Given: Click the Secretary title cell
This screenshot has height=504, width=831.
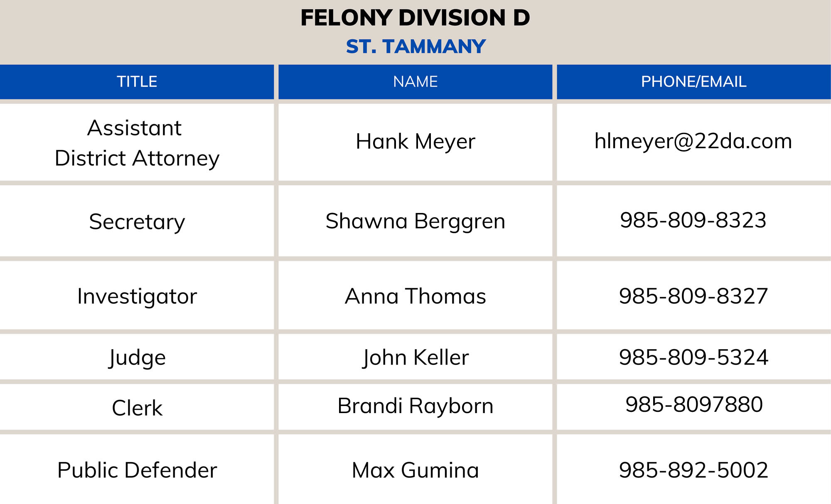Looking at the screenshot, I should click(x=137, y=221).
